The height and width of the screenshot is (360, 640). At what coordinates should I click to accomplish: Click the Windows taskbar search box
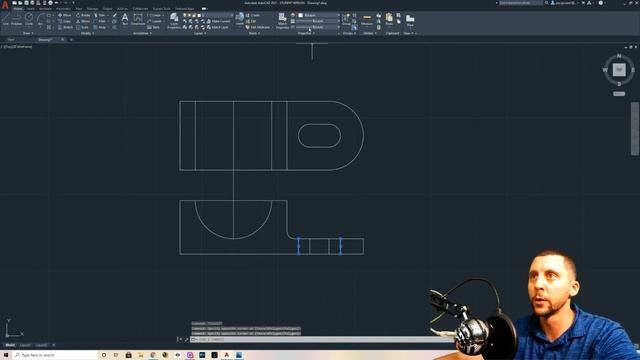55,355
